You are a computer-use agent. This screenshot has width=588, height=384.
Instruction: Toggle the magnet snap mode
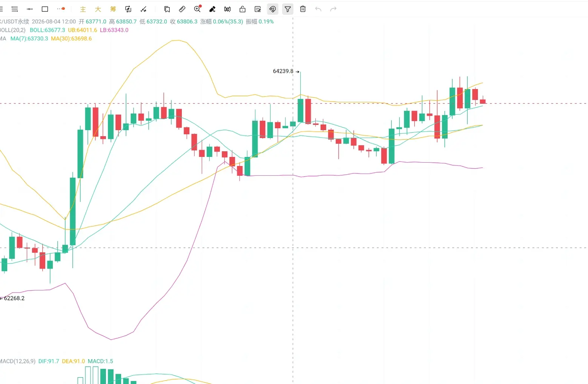pos(273,9)
